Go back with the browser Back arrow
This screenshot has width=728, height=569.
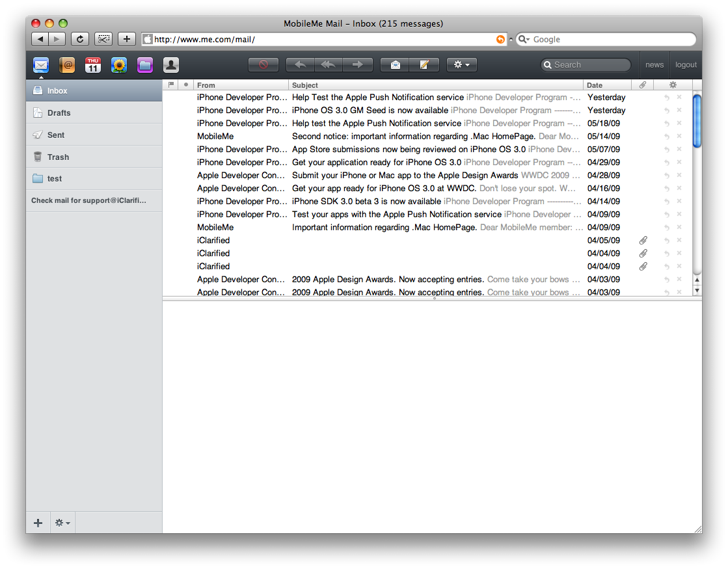[40, 39]
